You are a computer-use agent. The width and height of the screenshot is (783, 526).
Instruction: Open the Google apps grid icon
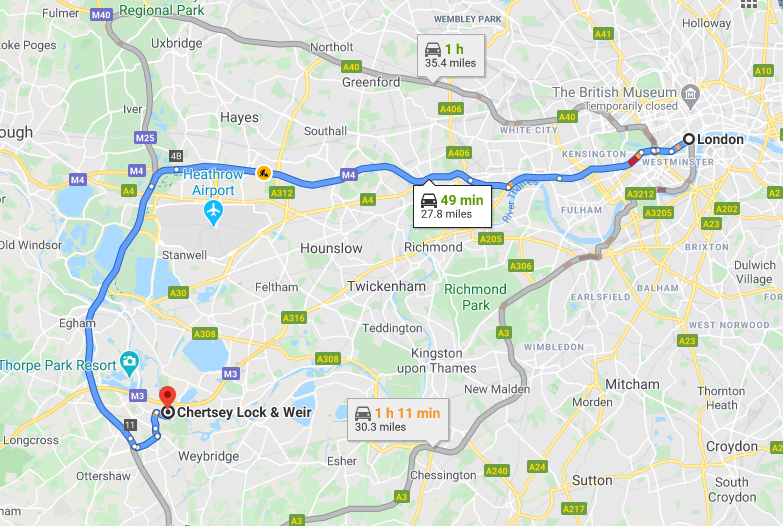pyautogui.click(x=749, y=4)
